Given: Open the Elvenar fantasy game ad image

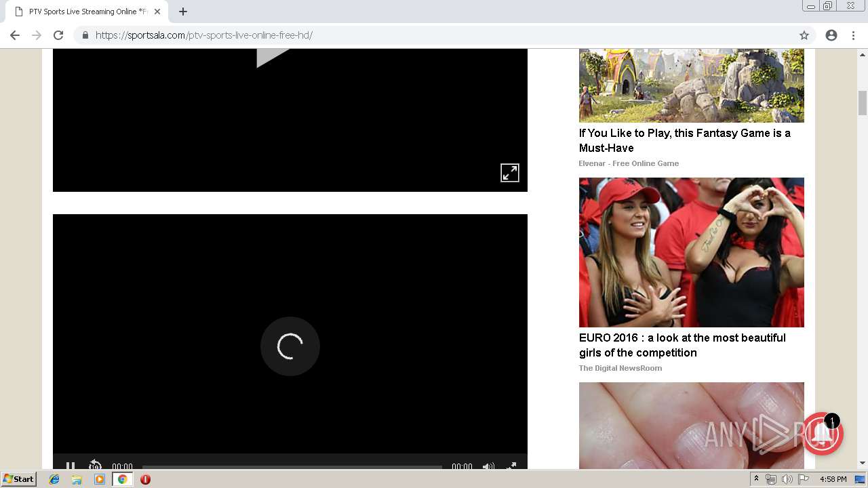Looking at the screenshot, I should click(x=692, y=85).
